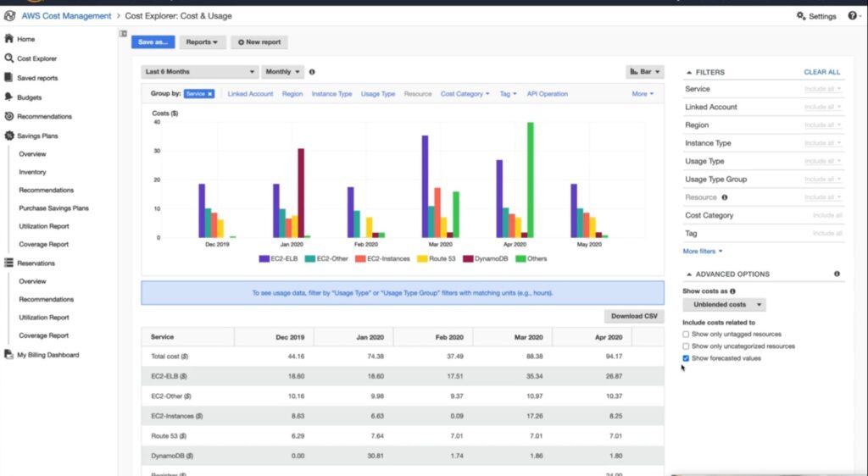The width and height of the screenshot is (868, 476).
Task: Click the AWS Cost Management logo icon
Action: tap(9, 16)
